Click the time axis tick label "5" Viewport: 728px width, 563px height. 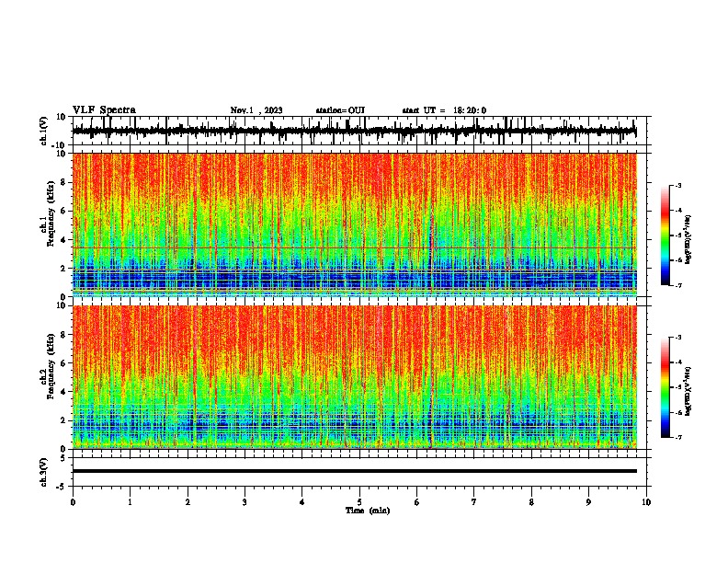tap(359, 502)
